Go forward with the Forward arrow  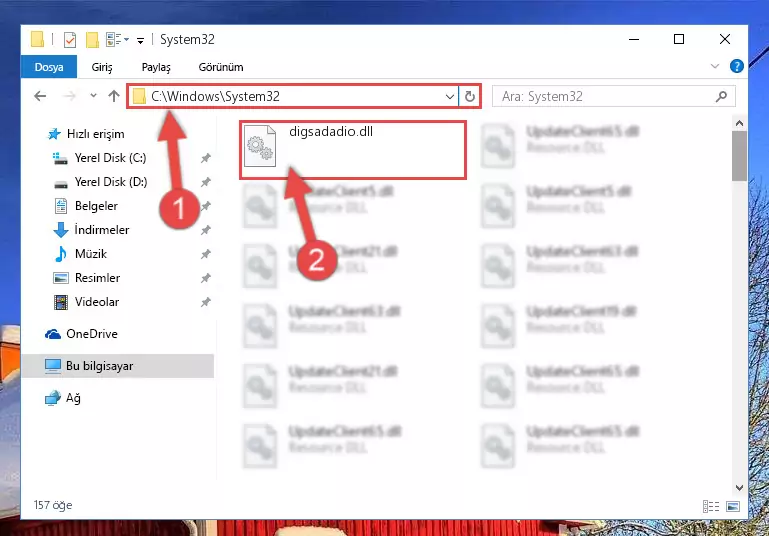[69, 96]
